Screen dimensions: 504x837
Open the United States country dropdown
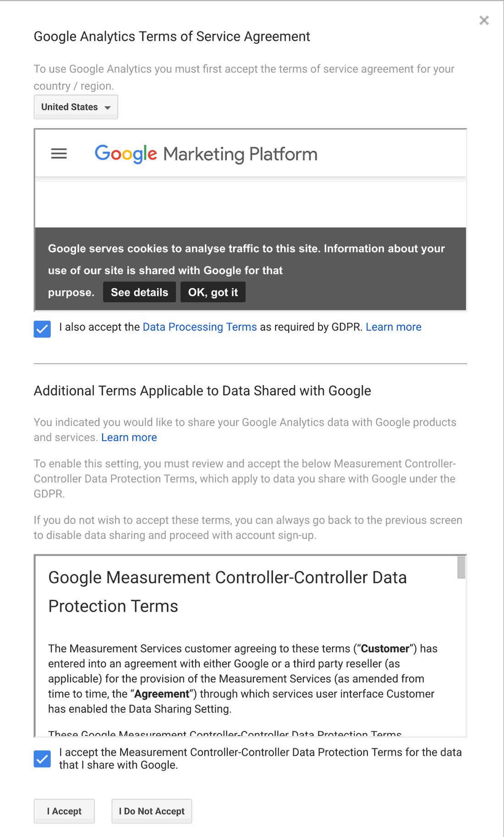76,107
